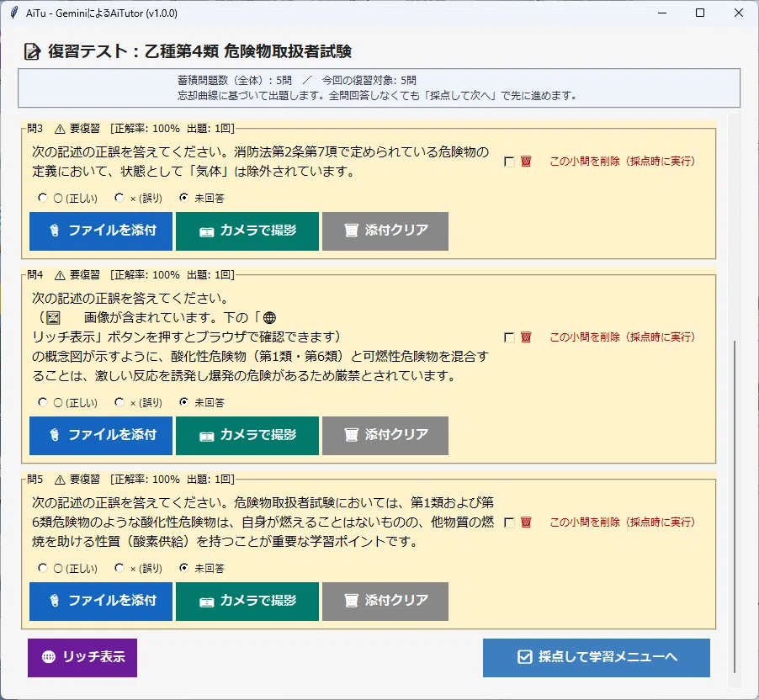Select ○(正しい) radio for 問4

click(43, 402)
